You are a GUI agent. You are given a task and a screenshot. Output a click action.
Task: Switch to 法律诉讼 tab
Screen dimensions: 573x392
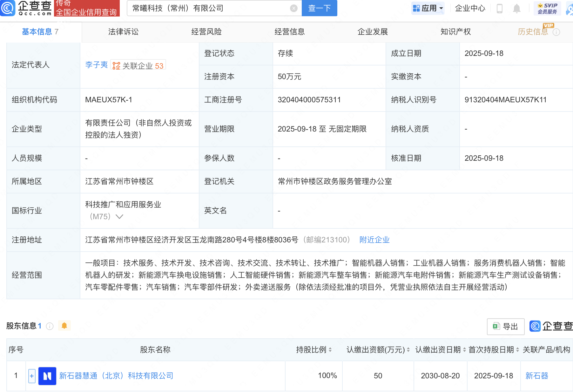tap(123, 32)
